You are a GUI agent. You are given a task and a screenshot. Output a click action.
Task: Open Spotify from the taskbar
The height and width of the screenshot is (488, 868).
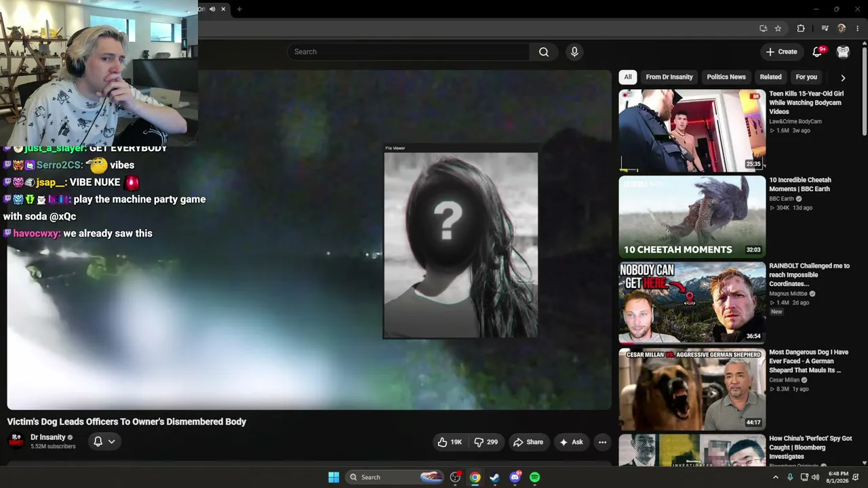(534, 477)
